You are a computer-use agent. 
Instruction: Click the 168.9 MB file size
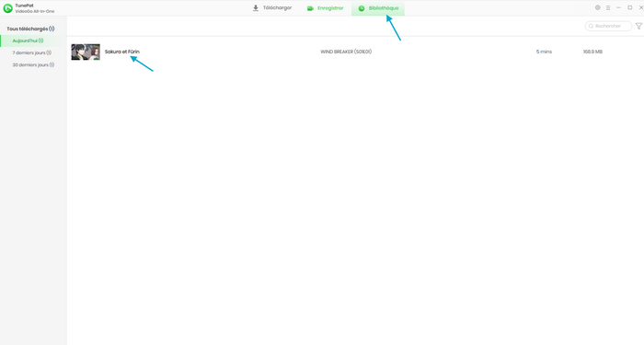(592, 52)
